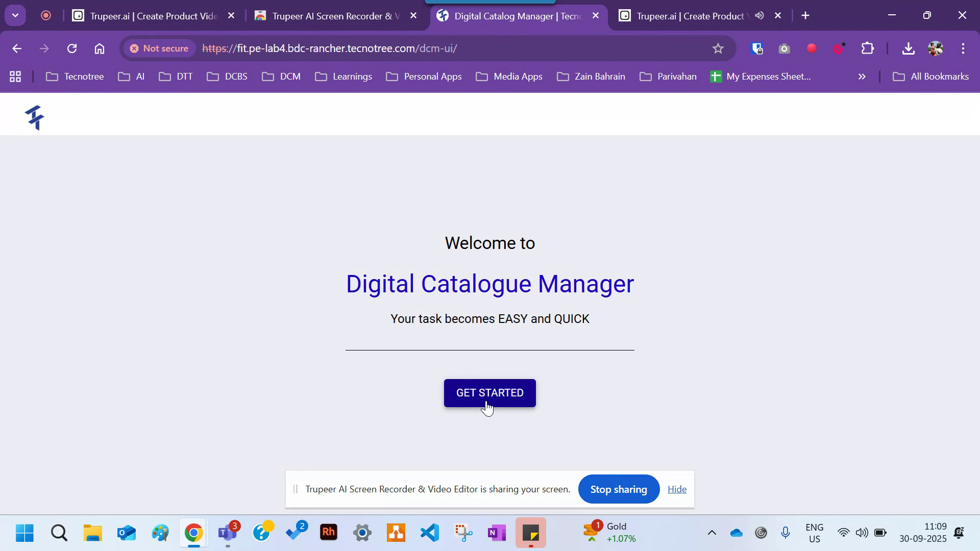Click the GET STARTED button
Viewport: 980px width, 551px height.
(489, 393)
